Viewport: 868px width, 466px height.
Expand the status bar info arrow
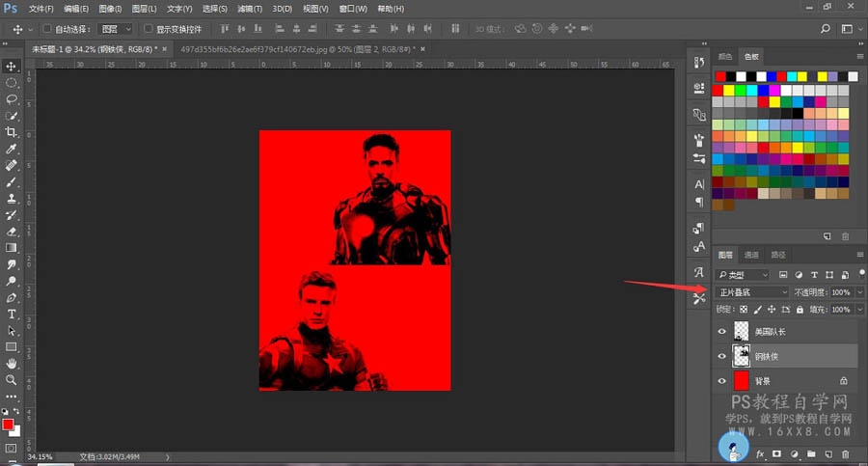coord(167,457)
